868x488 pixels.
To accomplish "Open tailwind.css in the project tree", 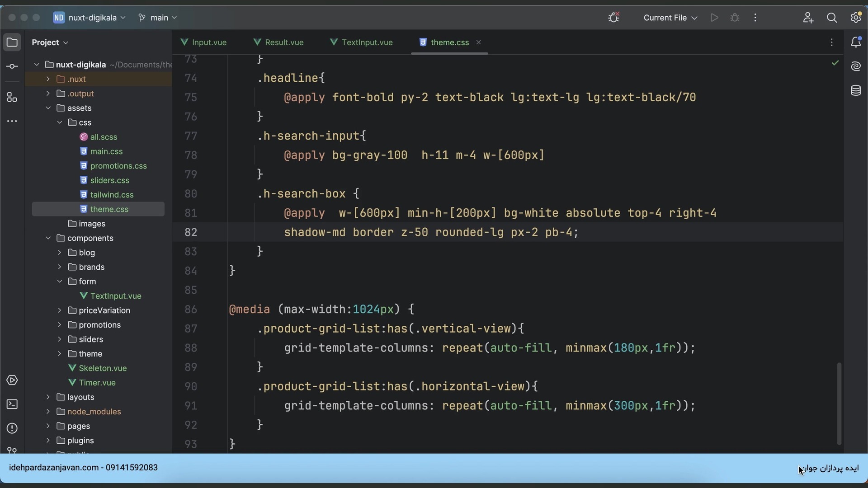I will 112,195.
